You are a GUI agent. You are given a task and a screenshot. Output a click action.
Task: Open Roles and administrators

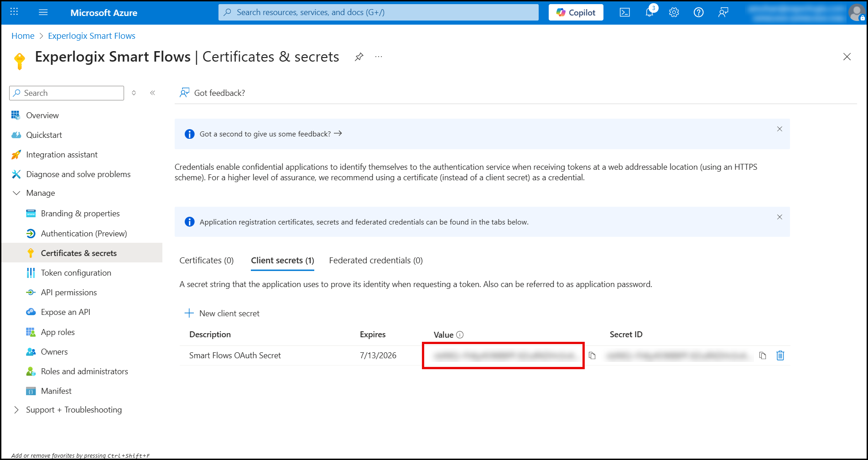[84, 371]
